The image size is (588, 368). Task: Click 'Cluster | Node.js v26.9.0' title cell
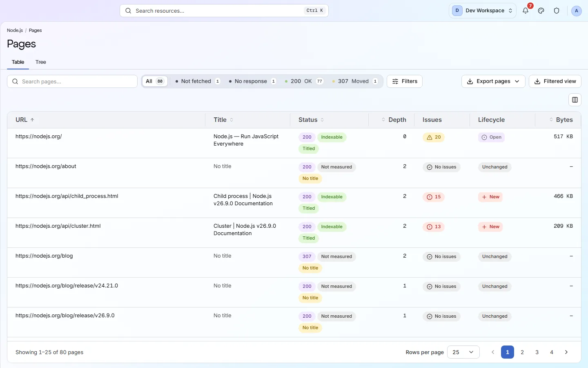click(245, 230)
